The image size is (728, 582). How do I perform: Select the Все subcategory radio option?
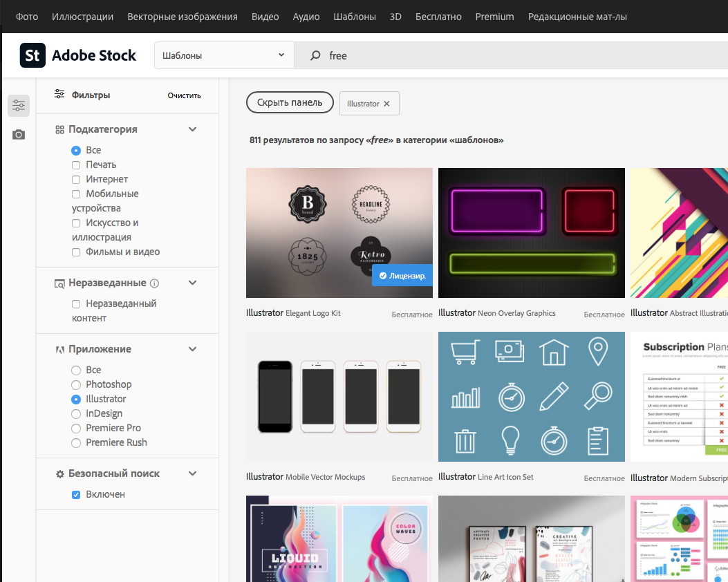tap(76, 151)
